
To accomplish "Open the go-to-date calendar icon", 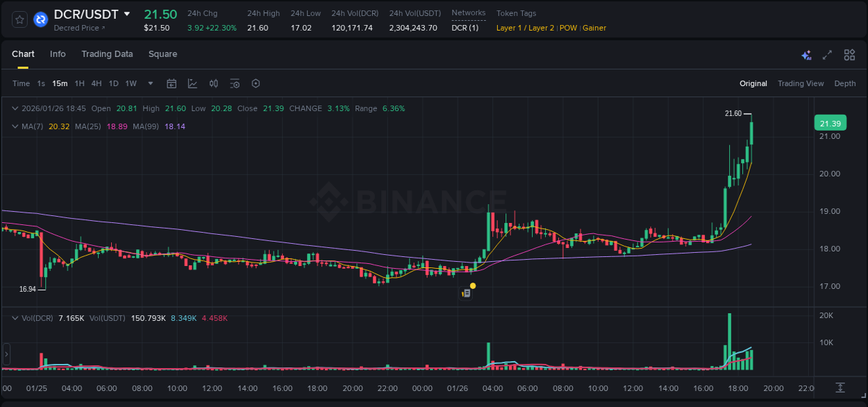I will pyautogui.click(x=172, y=83).
